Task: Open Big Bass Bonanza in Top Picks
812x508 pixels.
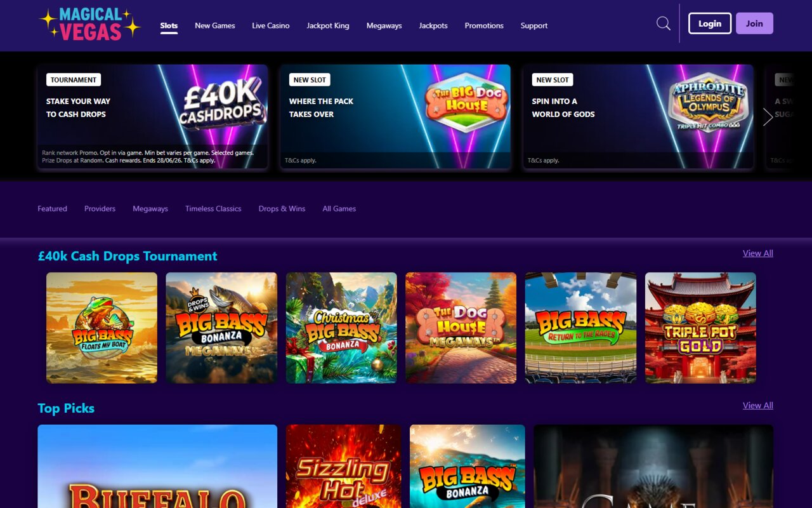Action: click(468, 466)
